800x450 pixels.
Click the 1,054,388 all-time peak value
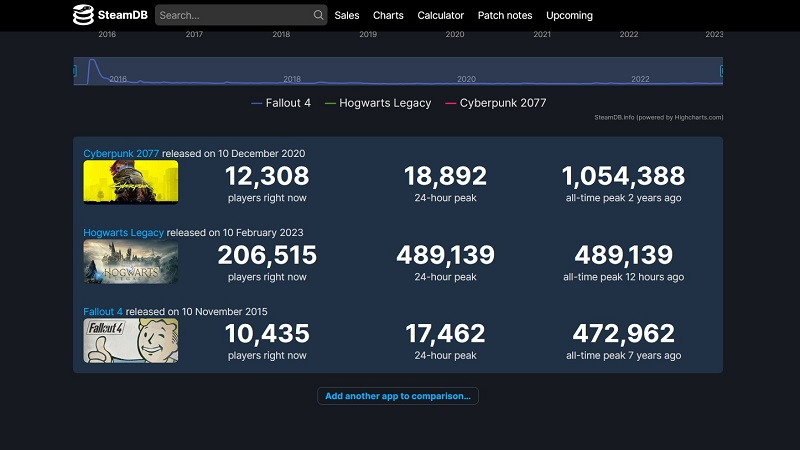point(623,176)
